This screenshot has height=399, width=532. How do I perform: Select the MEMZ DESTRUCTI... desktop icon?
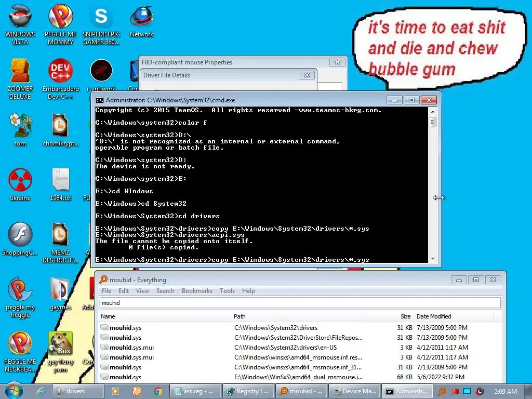tap(60, 243)
